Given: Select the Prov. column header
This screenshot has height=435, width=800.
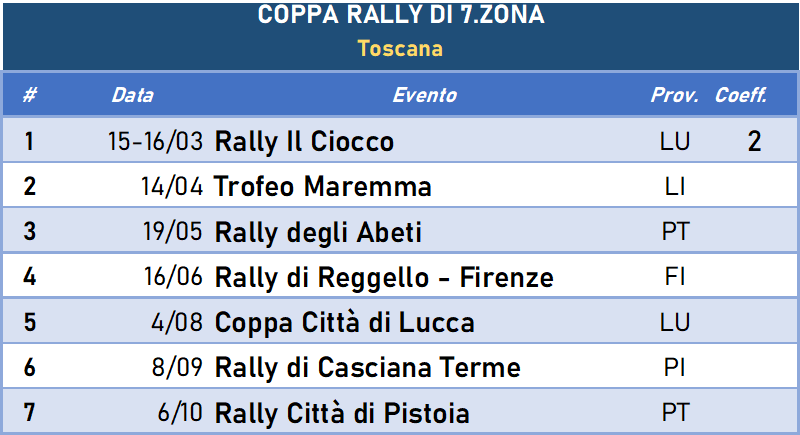Looking at the screenshot, I should (x=674, y=95).
